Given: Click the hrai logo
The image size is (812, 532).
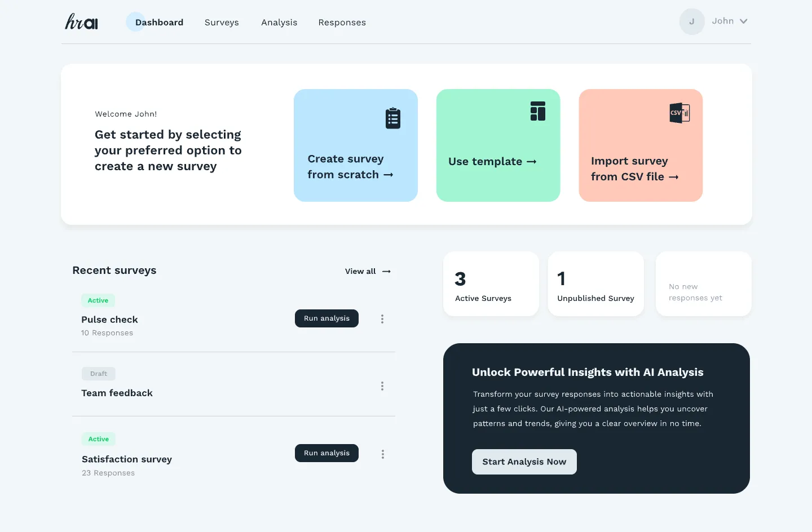Looking at the screenshot, I should coord(82,22).
